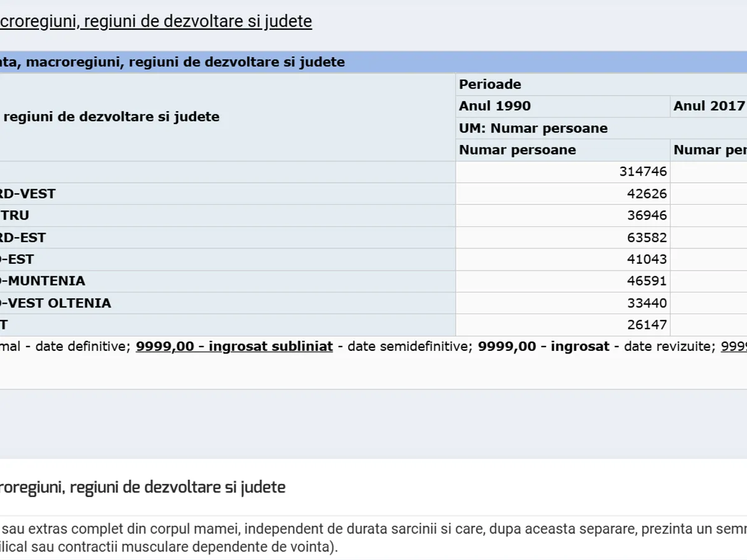Click the lower section heading above the definition
Screen dimensions: 747x560
click(143, 487)
